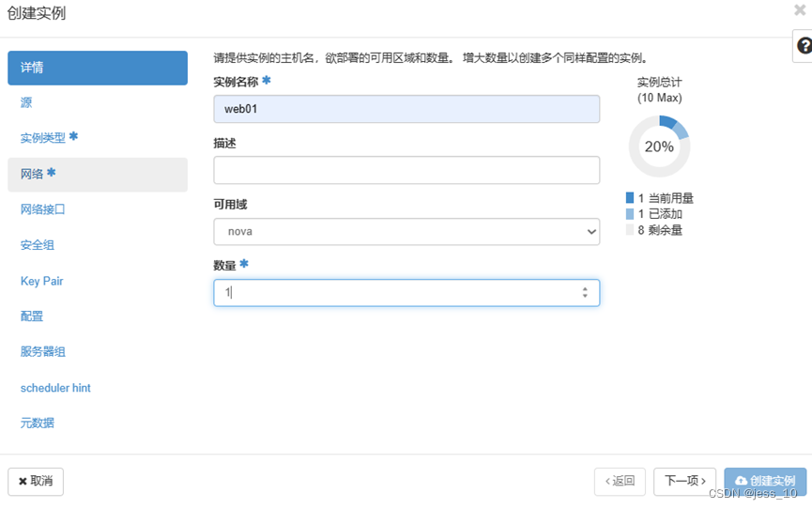Click the 创建实例 launch button
812x509 pixels.
pos(765,482)
